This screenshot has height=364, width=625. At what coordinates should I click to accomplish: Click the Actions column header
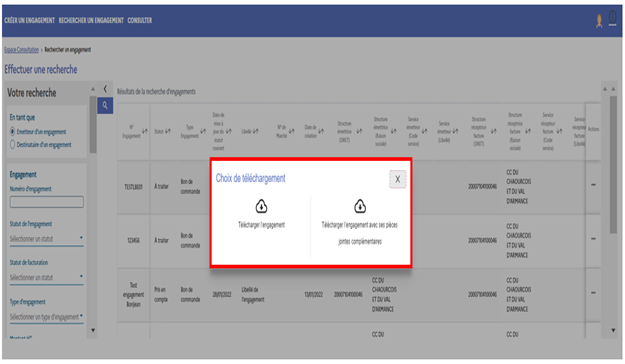[x=593, y=129]
